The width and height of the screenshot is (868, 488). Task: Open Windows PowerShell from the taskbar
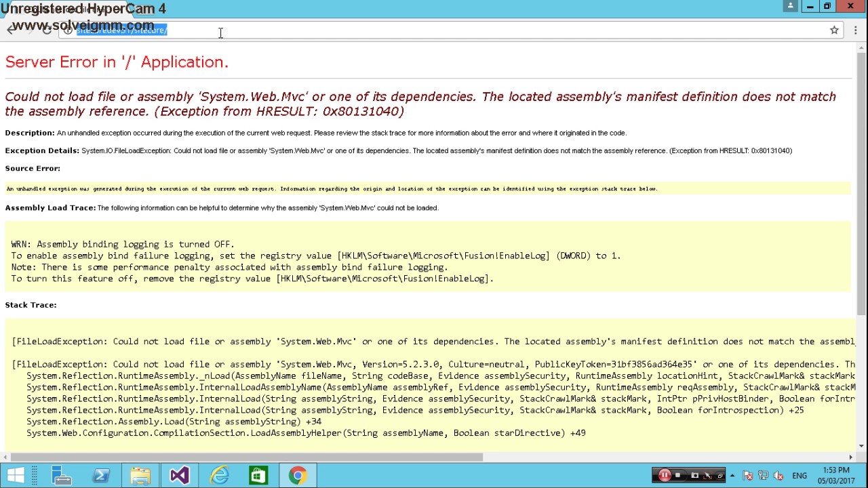(x=101, y=475)
